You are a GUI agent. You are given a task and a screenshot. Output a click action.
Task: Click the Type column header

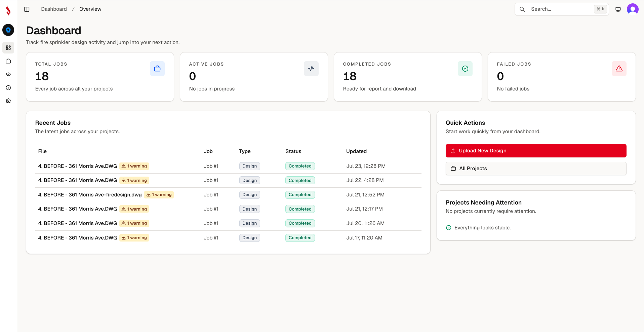pyautogui.click(x=245, y=151)
